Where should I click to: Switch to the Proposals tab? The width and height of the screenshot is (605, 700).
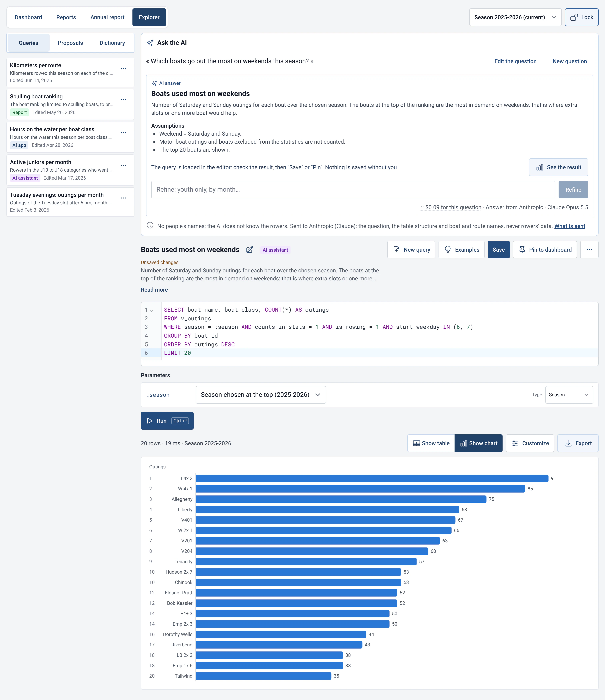(x=70, y=43)
